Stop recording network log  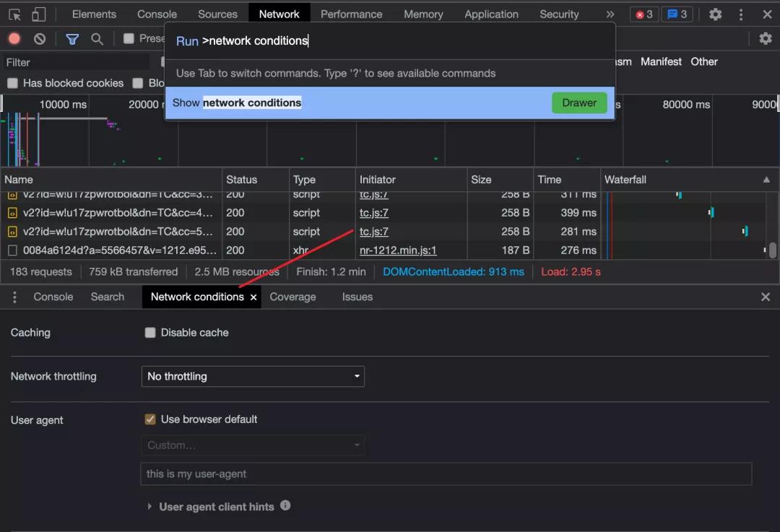pos(14,38)
